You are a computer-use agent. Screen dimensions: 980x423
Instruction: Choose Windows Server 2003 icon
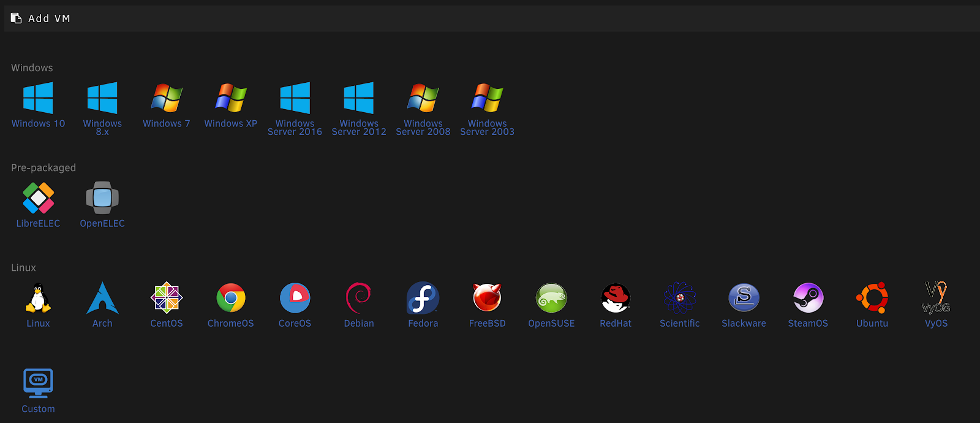pos(488,98)
